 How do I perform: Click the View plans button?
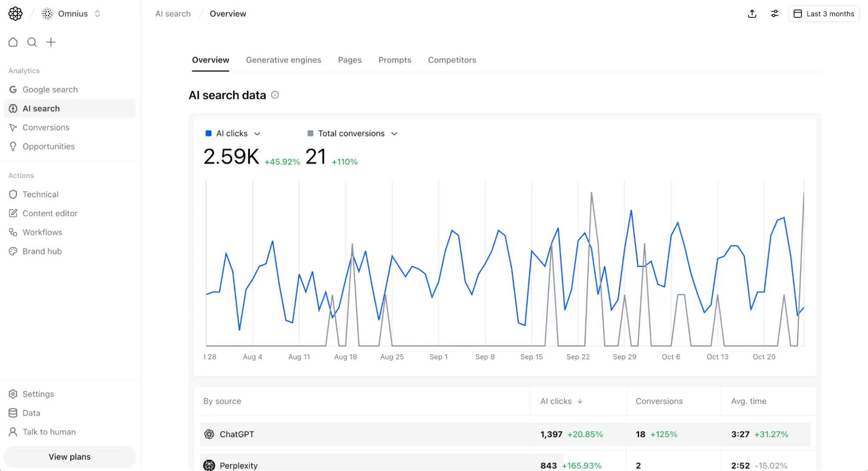tap(69, 457)
